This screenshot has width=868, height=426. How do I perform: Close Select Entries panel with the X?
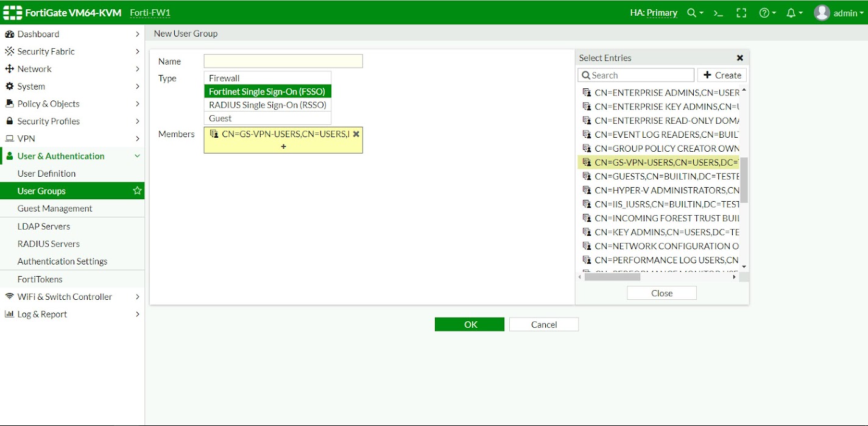(740, 58)
